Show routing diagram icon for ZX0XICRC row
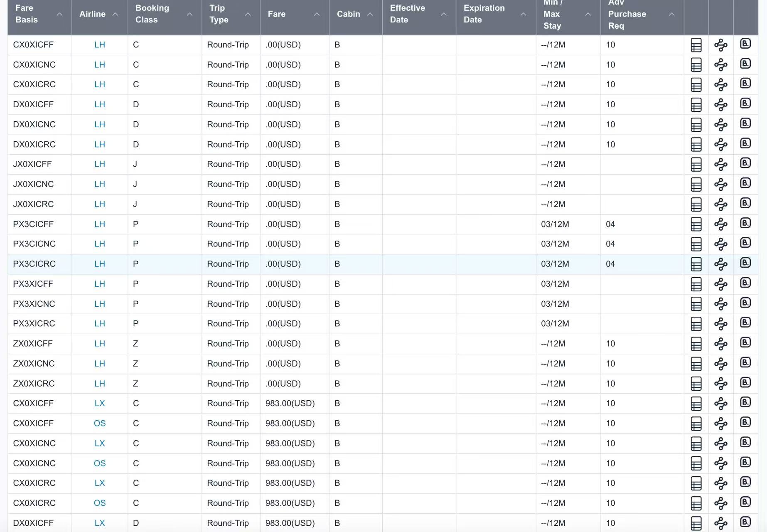Screen dimensions: 767x532 click(721, 384)
